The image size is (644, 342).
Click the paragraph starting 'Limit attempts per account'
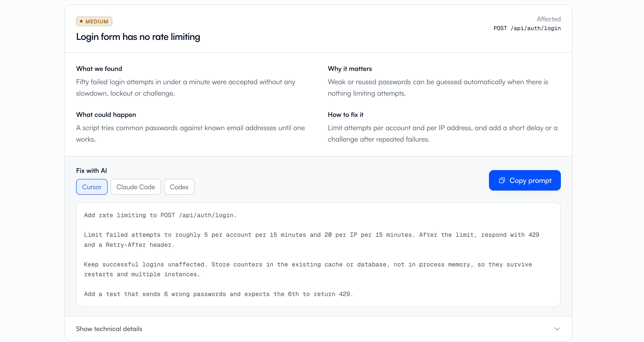442,133
